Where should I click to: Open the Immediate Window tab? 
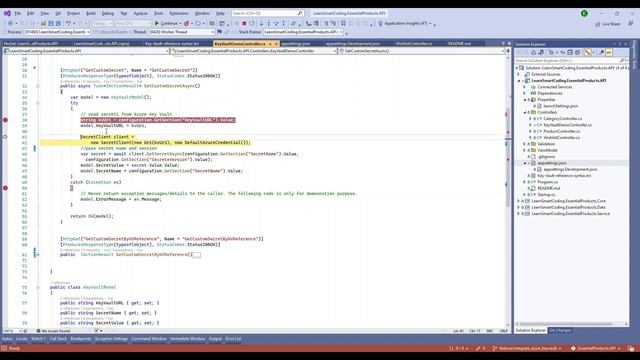click(x=188, y=339)
